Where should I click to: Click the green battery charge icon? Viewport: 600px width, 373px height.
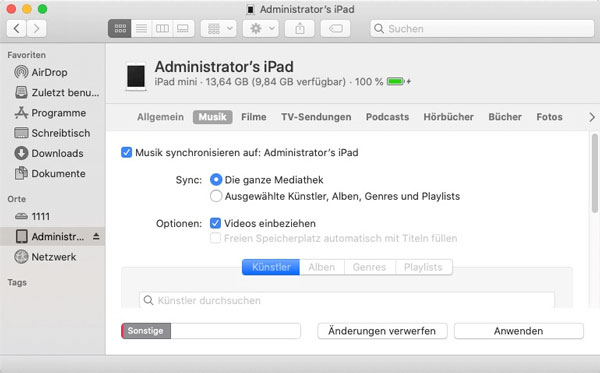[x=396, y=81]
